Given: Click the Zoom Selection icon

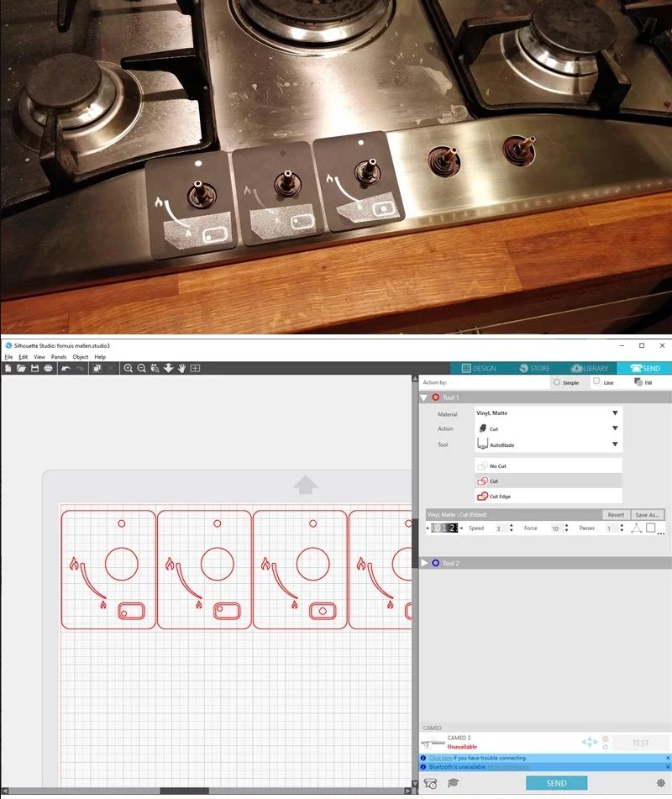Looking at the screenshot, I should 155,368.
